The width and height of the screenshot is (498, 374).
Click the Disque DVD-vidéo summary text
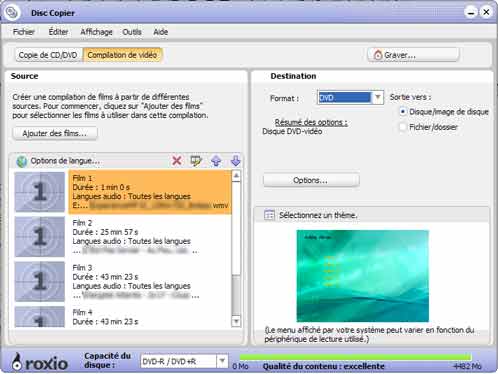(292, 131)
